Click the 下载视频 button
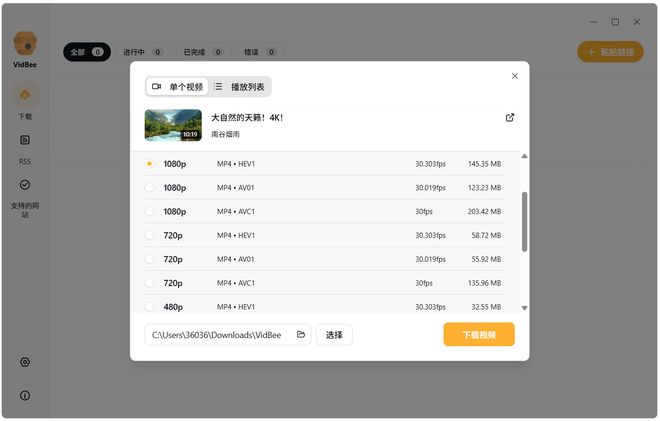The height and width of the screenshot is (421, 660). coord(479,334)
